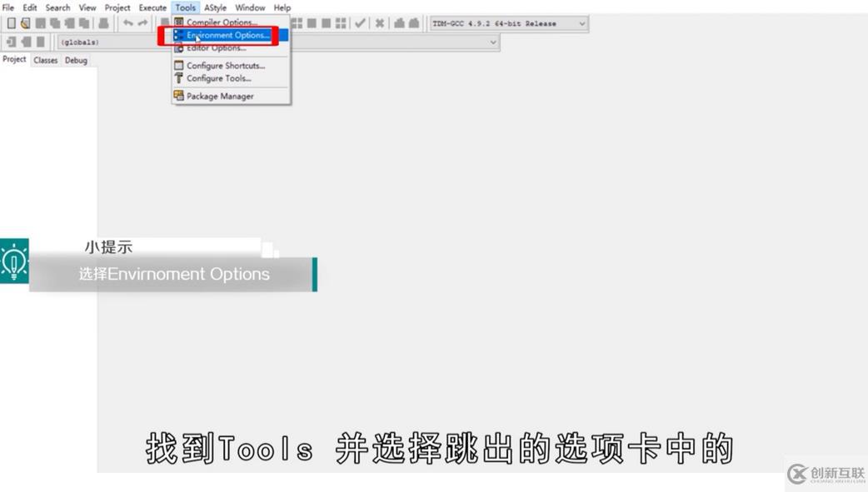Compile the project with the compile icon
This screenshot has height=492, width=868.
tap(297, 22)
